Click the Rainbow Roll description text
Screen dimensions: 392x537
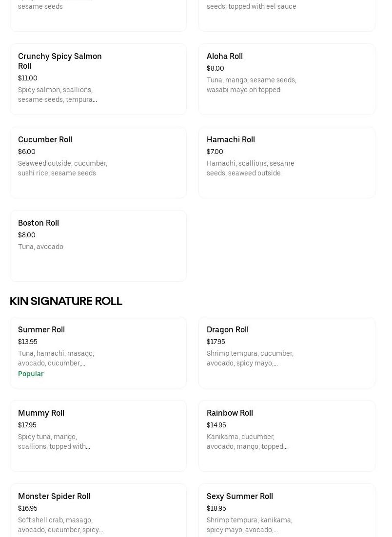point(247,441)
